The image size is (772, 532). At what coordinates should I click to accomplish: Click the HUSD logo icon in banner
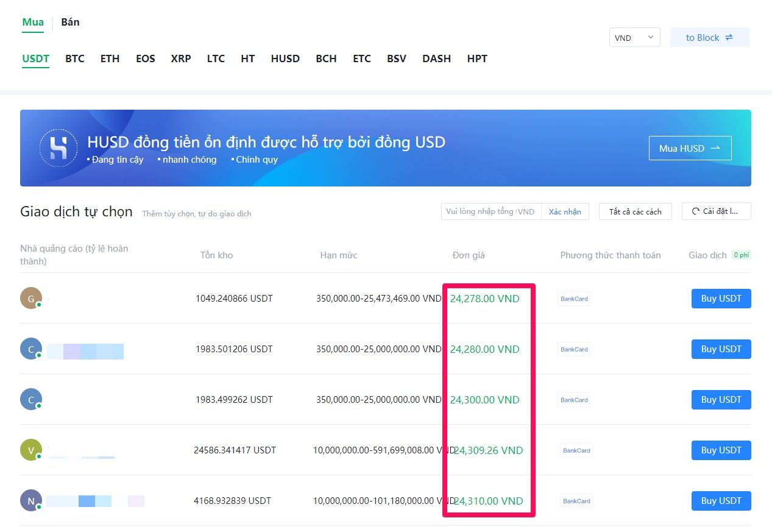tap(58, 148)
